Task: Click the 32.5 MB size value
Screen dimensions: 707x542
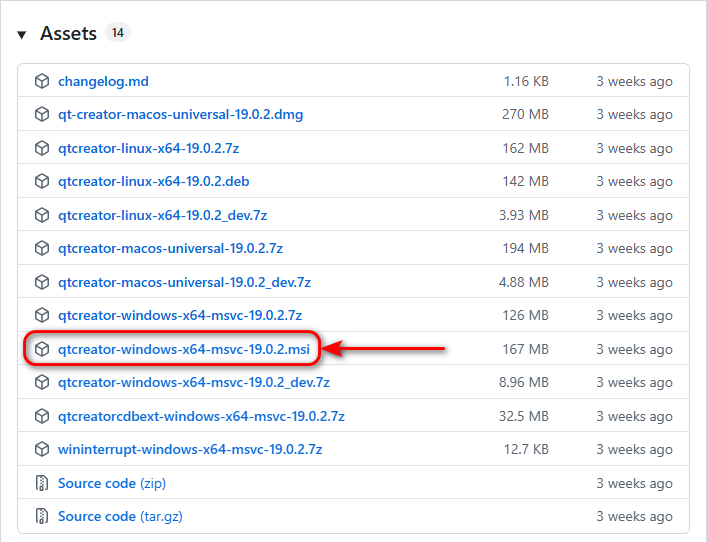Action: [523, 416]
